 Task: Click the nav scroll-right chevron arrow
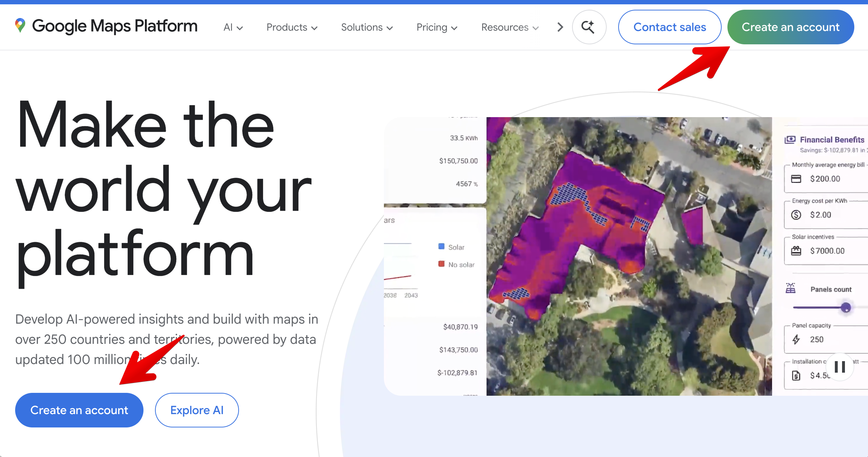point(560,27)
